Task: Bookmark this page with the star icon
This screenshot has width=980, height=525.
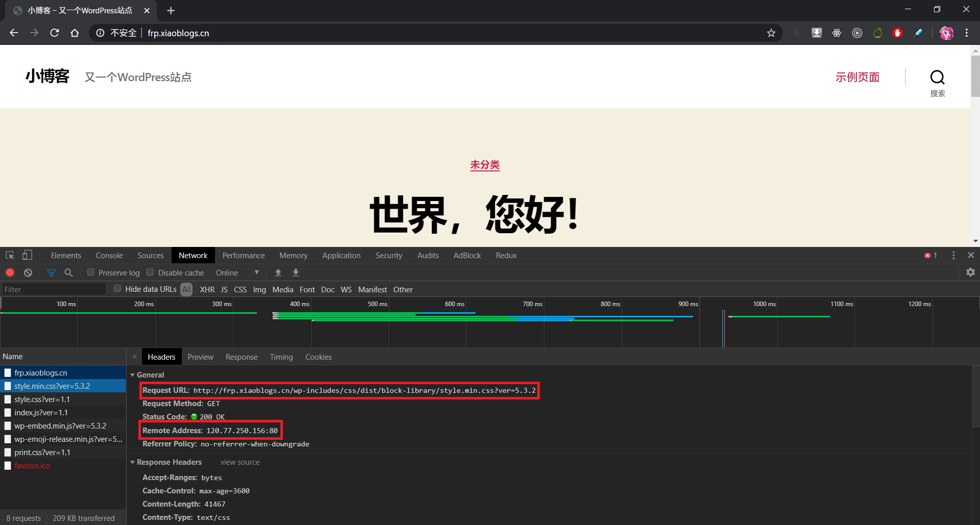Action: [x=771, y=33]
